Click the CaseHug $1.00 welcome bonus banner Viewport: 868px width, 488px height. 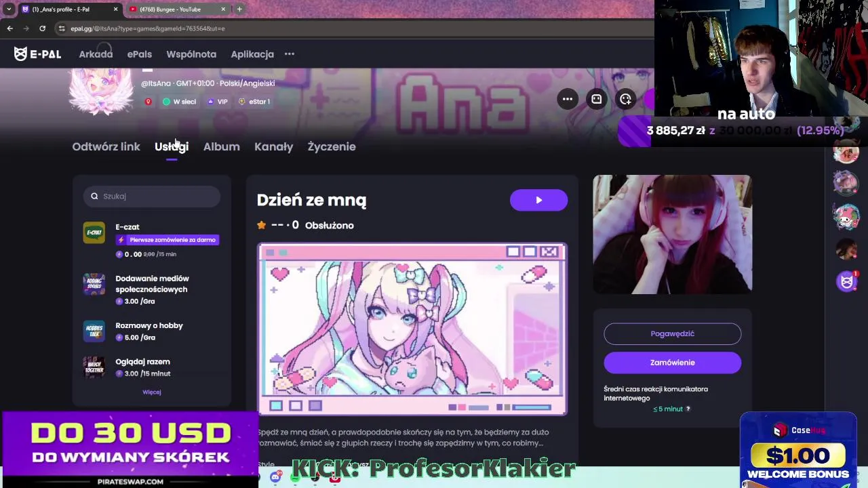point(798,450)
